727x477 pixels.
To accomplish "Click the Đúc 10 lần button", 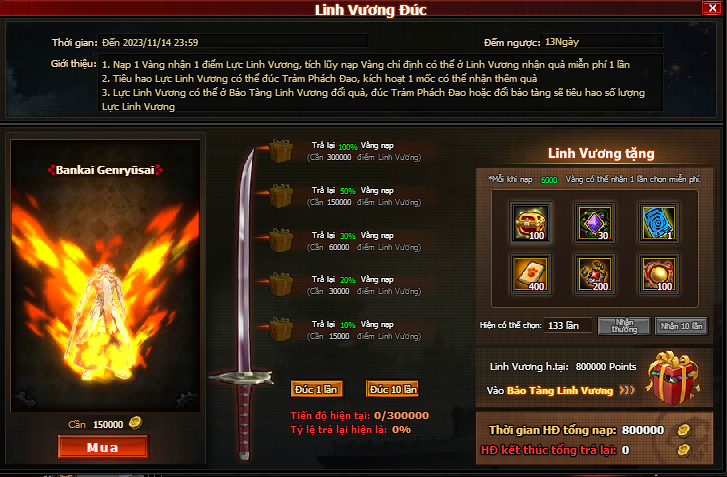I will (393, 389).
